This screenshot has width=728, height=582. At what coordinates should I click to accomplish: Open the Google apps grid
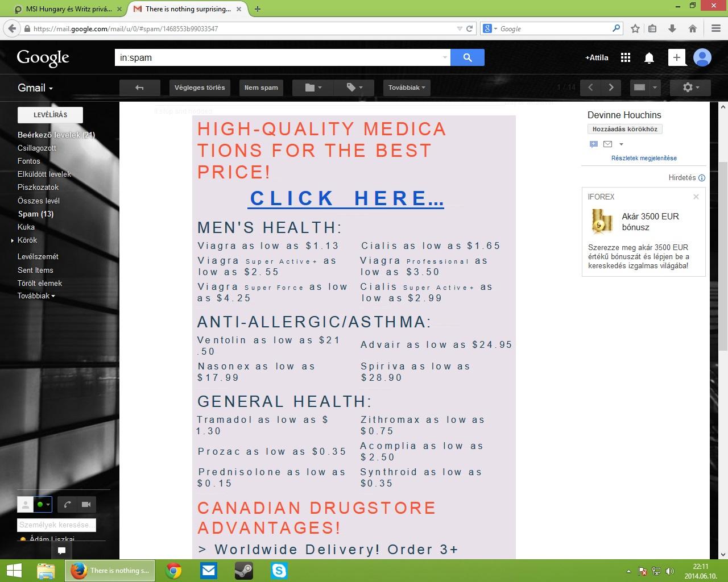point(626,57)
